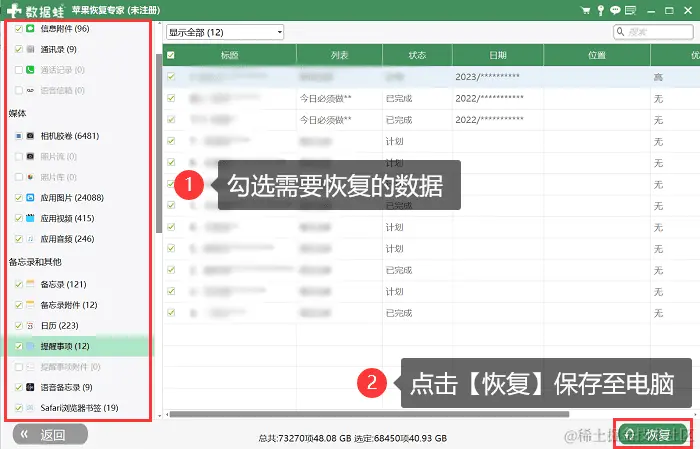The image size is (700, 449).
Task: Click the Safari浏览器书签 icon
Action: (30, 407)
